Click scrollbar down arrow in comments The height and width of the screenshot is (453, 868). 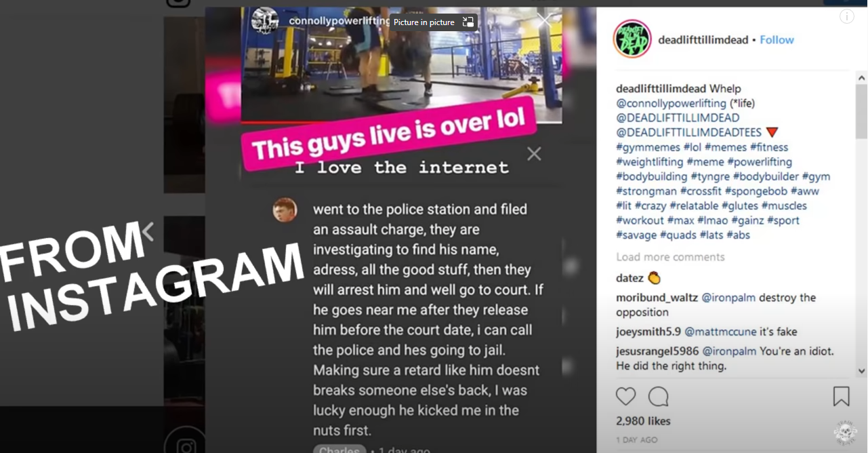pyautogui.click(x=861, y=371)
